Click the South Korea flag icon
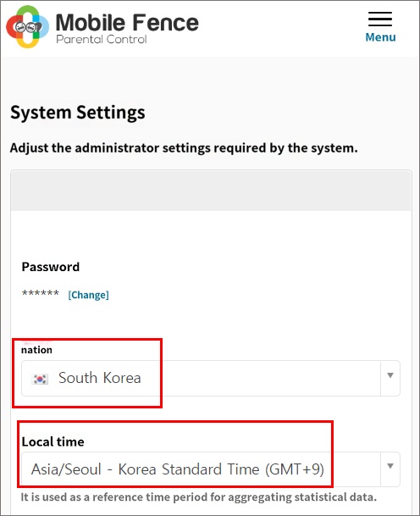This screenshot has width=420, height=516. (x=40, y=379)
